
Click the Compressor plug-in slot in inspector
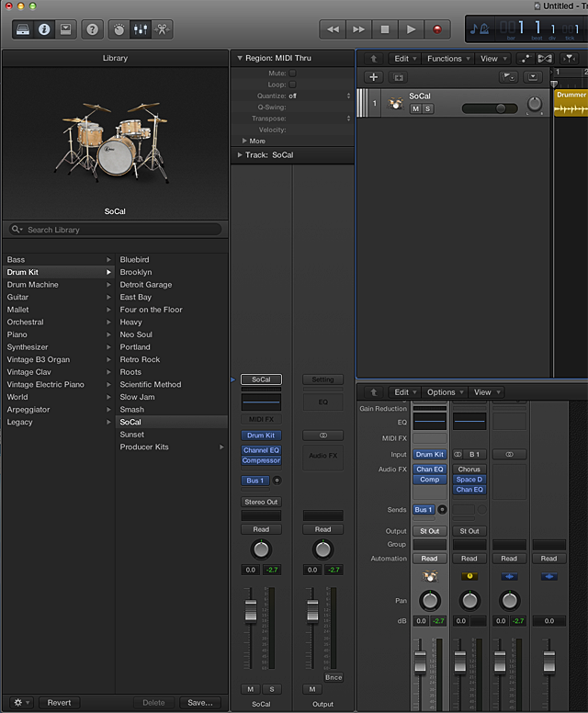coord(261,460)
